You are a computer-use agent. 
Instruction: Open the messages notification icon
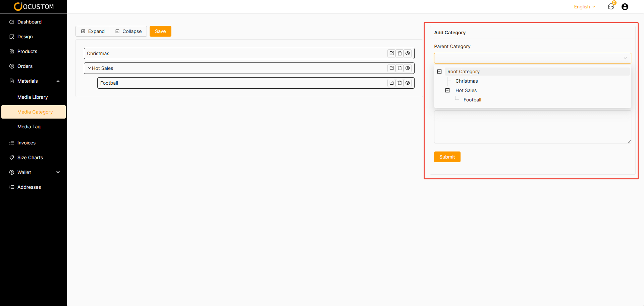click(x=611, y=7)
